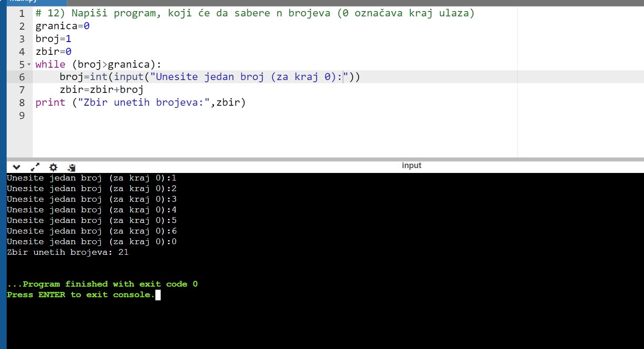Expand console to fullscreen with arrows icon

point(35,167)
